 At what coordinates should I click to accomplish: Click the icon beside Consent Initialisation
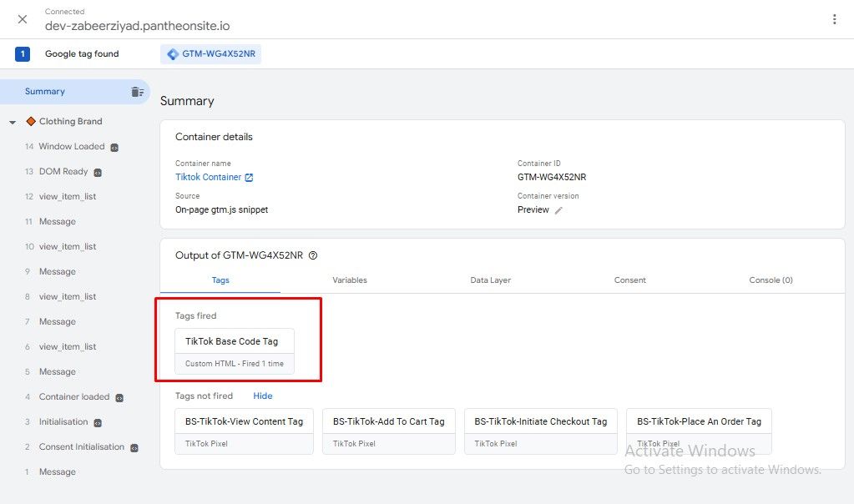click(x=134, y=448)
